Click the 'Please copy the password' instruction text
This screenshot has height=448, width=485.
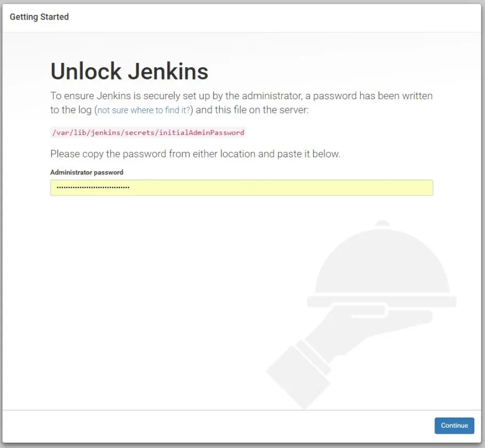(195, 154)
